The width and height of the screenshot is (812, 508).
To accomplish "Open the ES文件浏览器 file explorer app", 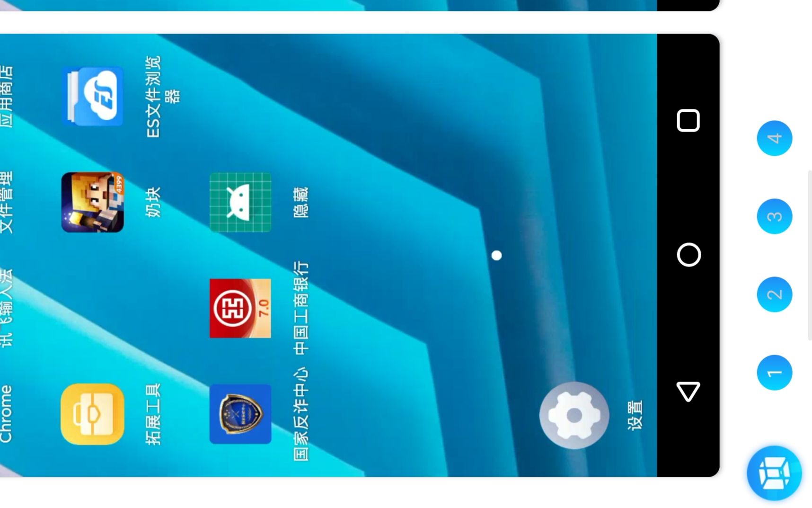I will coord(93,97).
